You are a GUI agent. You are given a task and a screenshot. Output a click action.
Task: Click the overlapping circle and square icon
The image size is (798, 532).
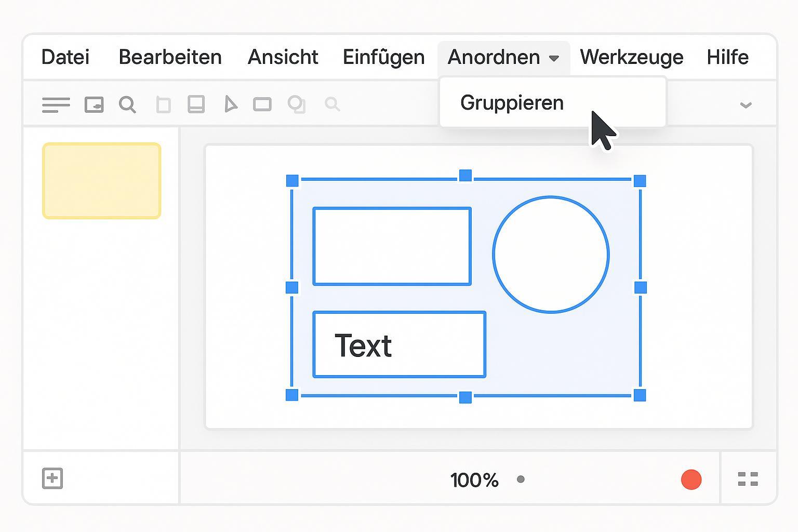pos(297,104)
